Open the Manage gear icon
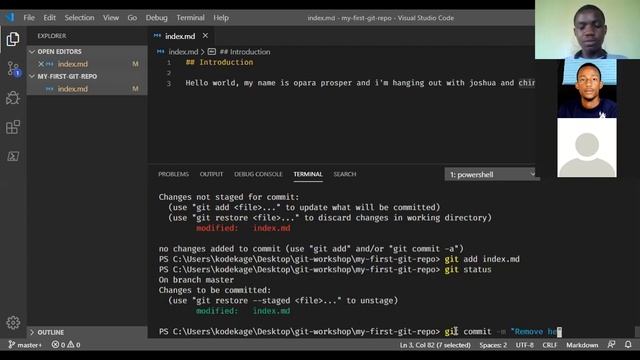Image resolution: width=640 pixels, height=360 pixels. point(13,323)
